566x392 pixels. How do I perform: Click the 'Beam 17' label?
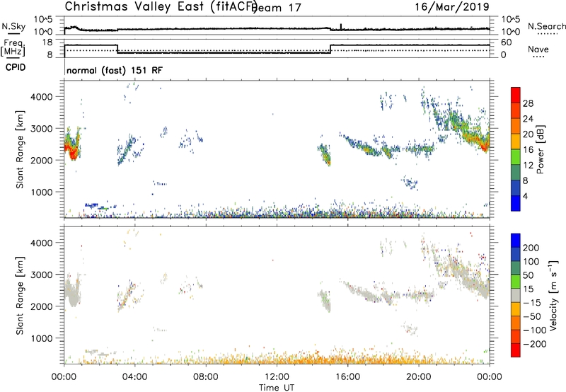(x=276, y=8)
